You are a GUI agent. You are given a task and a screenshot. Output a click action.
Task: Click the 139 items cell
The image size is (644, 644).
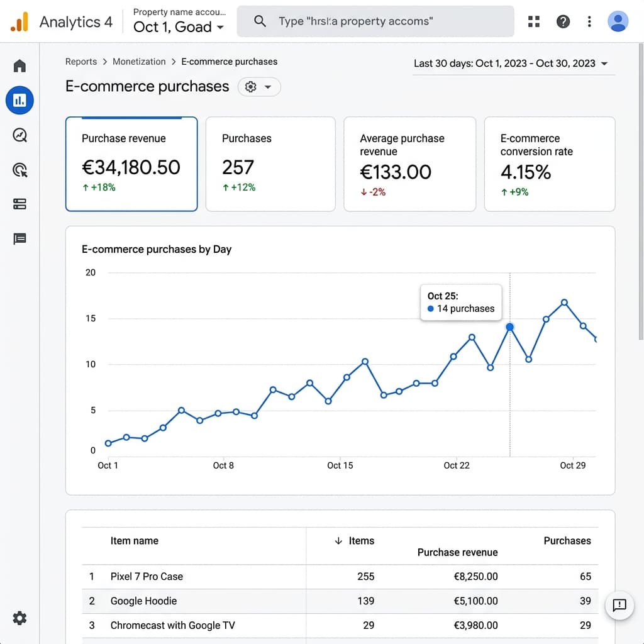[x=365, y=601]
